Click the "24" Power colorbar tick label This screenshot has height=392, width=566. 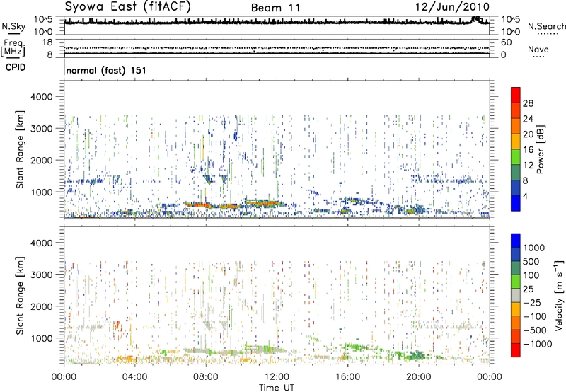click(x=528, y=119)
